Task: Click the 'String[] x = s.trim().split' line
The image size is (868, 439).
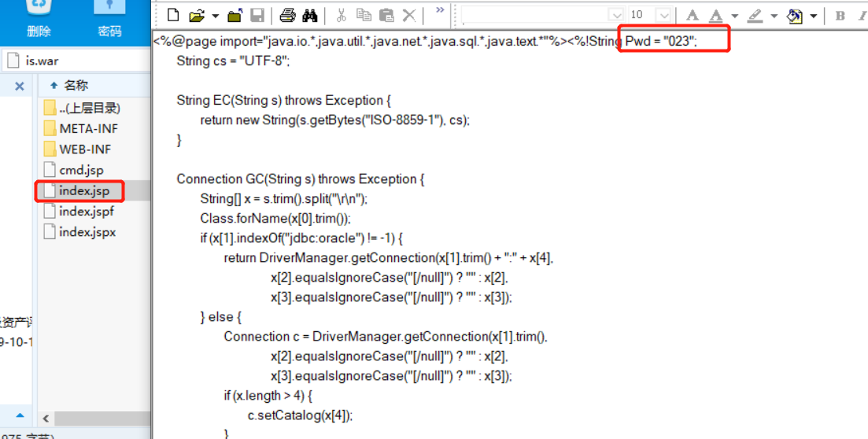Action: pos(284,199)
